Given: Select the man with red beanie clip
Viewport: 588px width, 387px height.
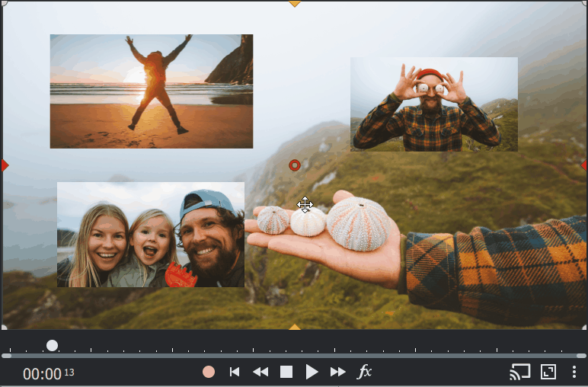Looking at the screenshot, I should click(433, 104).
